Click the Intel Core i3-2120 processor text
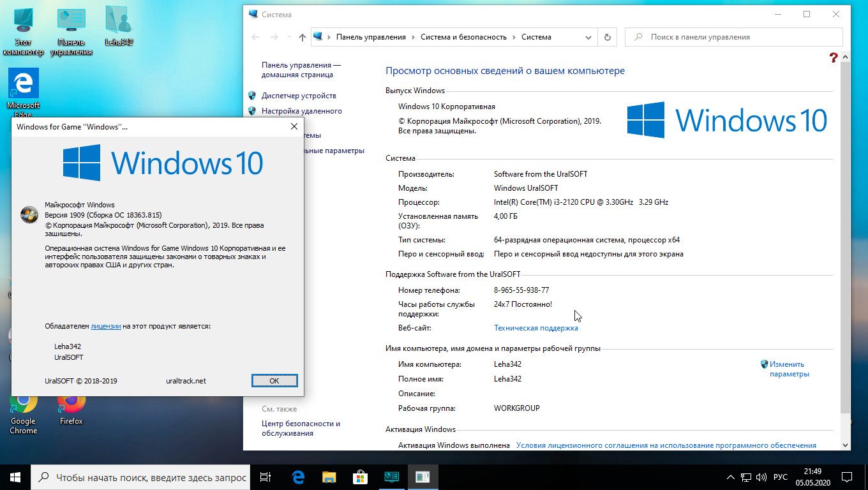Image resolution: width=868 pixels, height=490 pixels. pyautogui.click(x=581, y=202)
